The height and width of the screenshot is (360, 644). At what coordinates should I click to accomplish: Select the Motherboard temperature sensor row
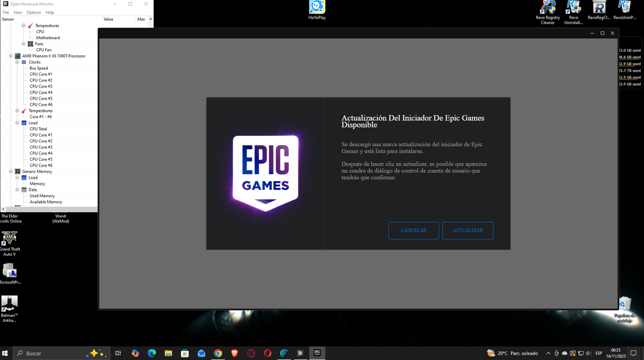(x=48, y=38)
